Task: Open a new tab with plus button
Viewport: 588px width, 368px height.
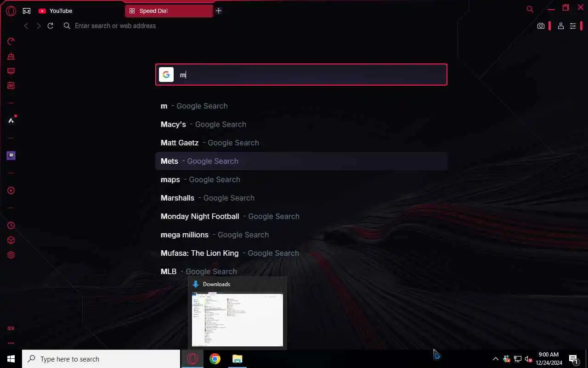Action: [x=219, y=11]
